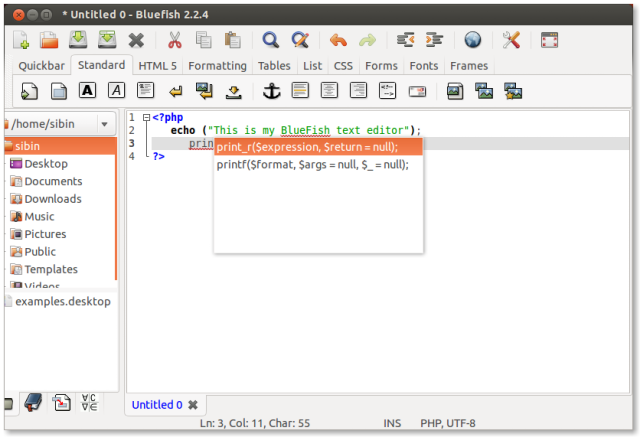Switch to the Quickbar tab

tap(42, 66)
